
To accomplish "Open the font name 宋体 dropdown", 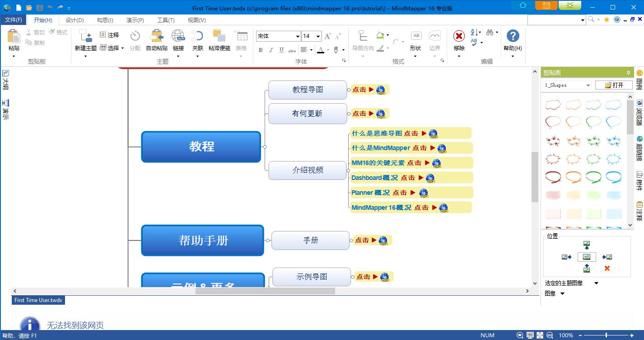I will [298, 36].
